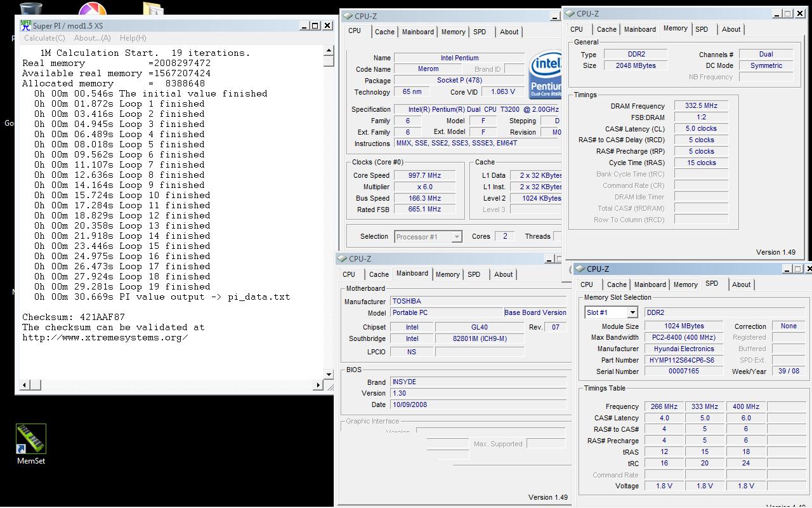Screen dimensions: 812x508
Task: Click the Socket P (478) package field
Action: point(459,81)
